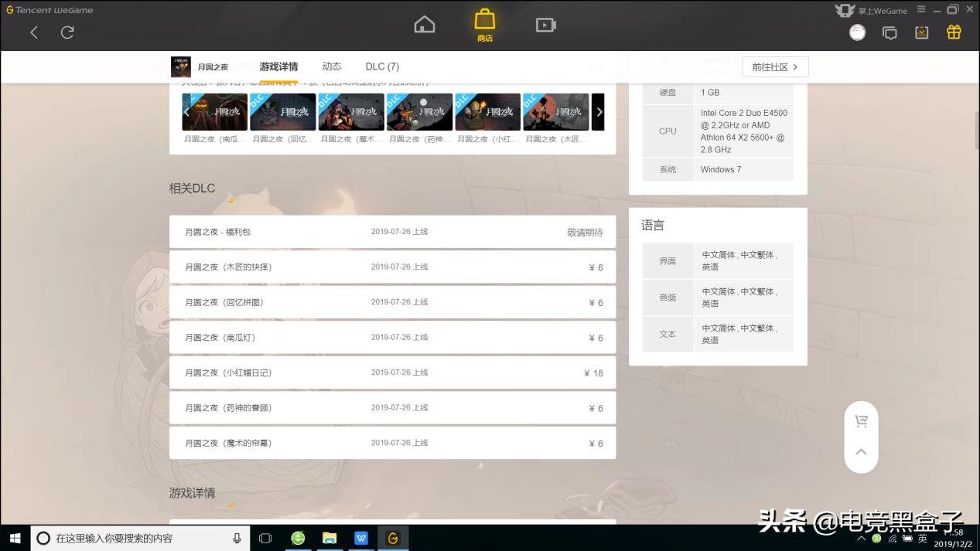Click the 前往社区 button
Image resolution: width=980 pixels, height=551 pixels.
[x=775, y=67]
